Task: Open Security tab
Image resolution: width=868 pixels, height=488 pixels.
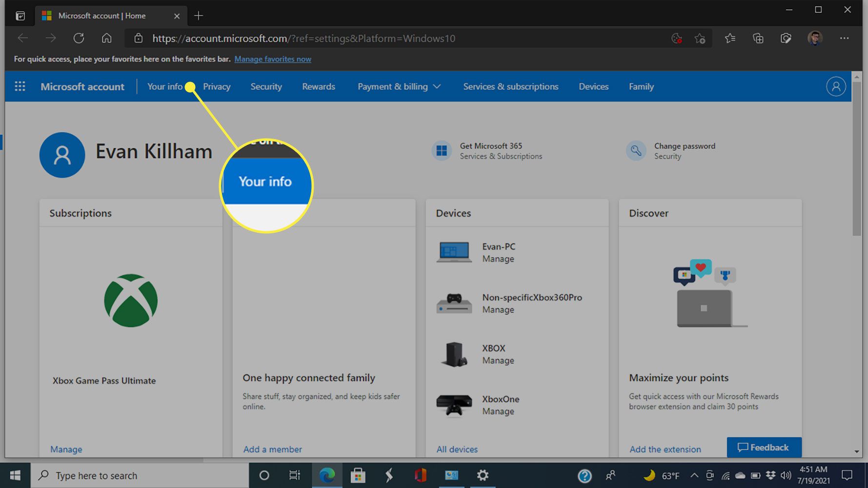Action: tap(266, 86)
